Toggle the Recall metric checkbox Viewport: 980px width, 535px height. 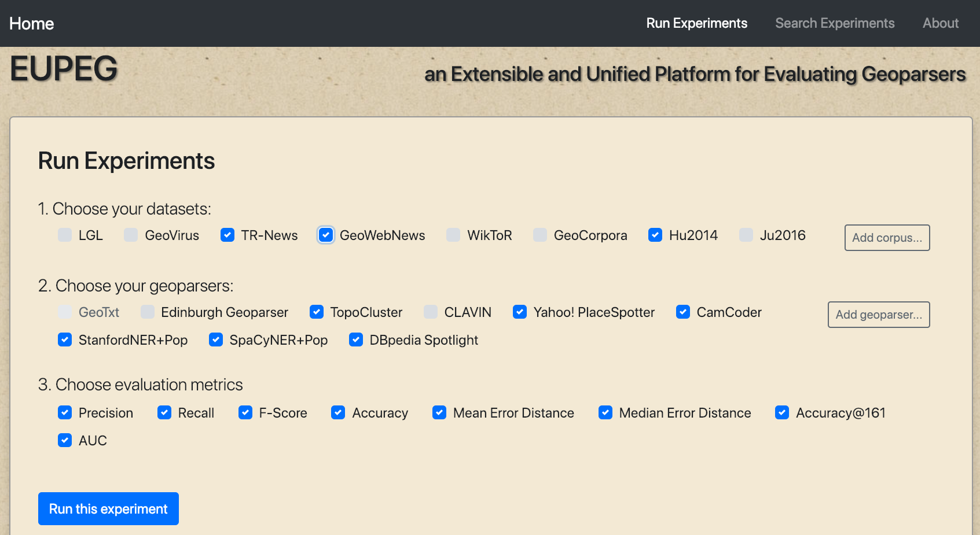click(164, 413)
